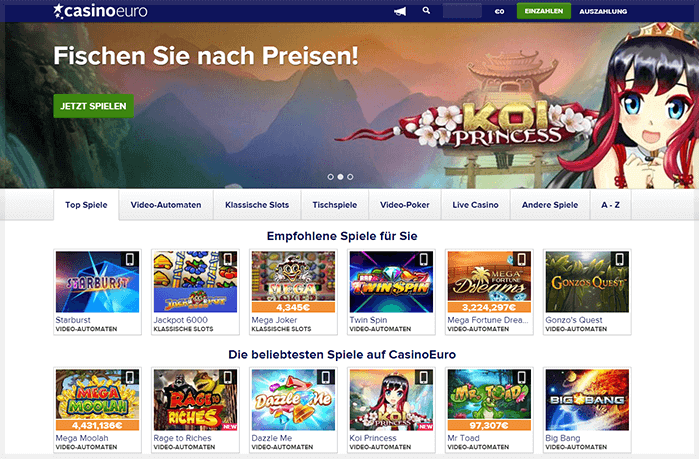Click the Jetzt Spielen button
The width and height of the screenshot is (699, 459).
pyautogui.click(x=94, y=106)
